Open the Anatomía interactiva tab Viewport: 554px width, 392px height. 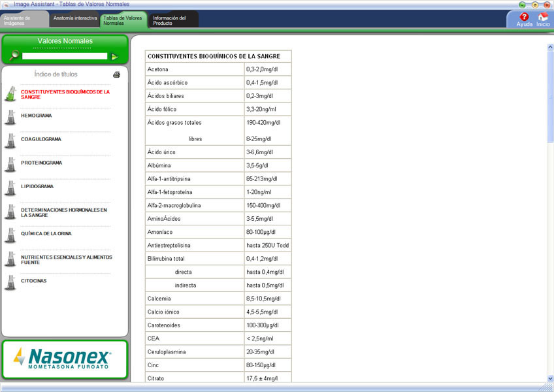pos(75,18)
